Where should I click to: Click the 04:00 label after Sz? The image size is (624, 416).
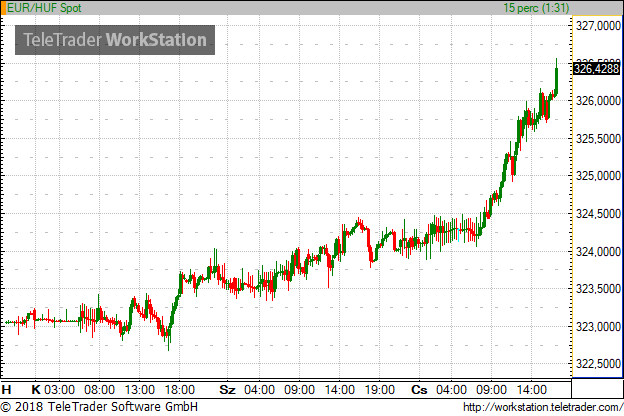click(x=259, y=389)
